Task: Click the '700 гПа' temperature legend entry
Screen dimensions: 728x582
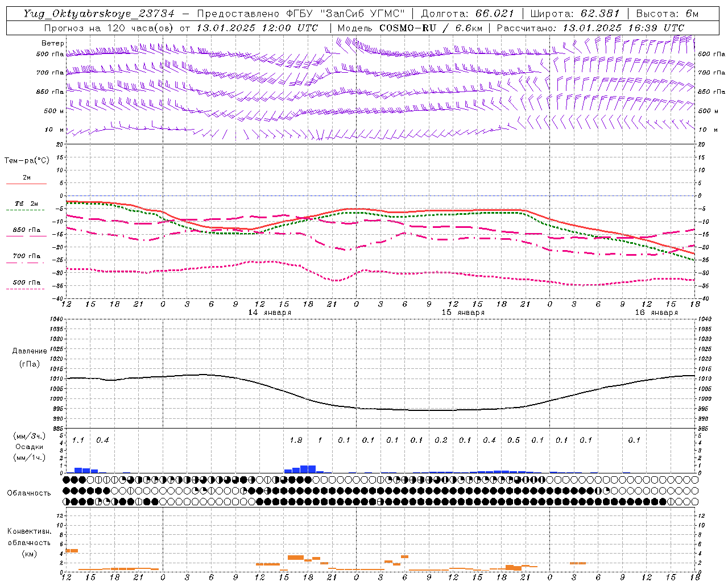Action: [x=26, y=256]
